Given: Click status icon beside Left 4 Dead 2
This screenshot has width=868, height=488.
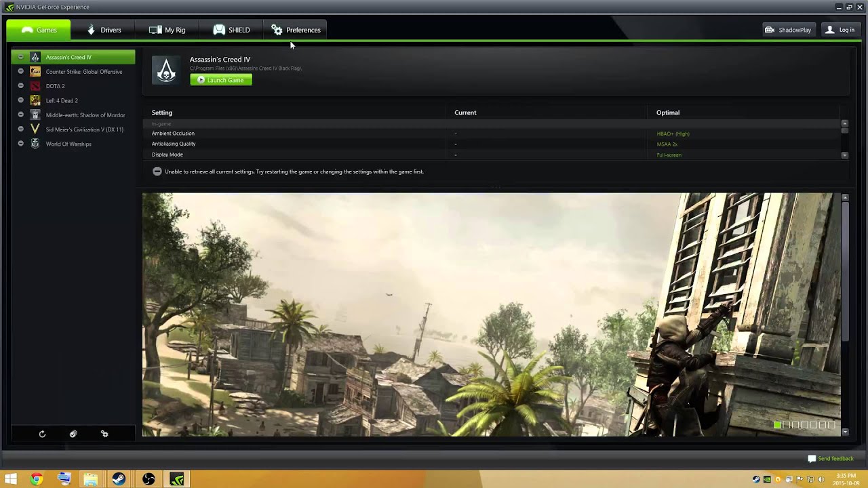Looking at the screenshot, I should point(20,100).
